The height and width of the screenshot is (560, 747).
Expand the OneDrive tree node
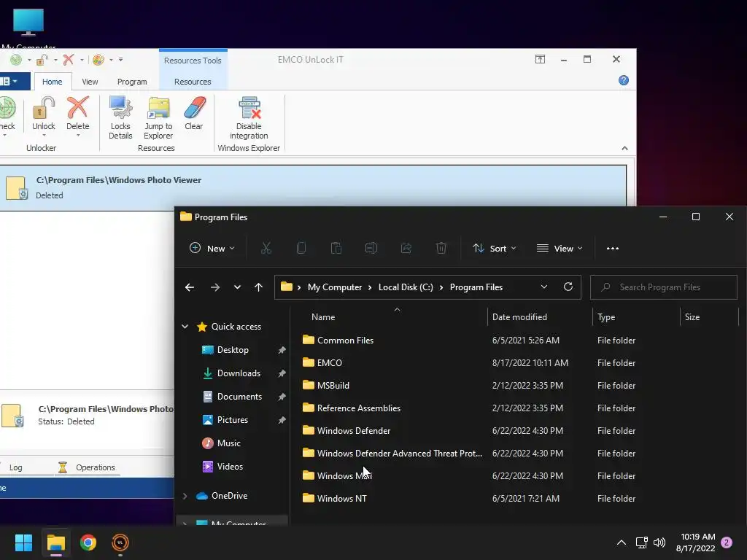click(185, 496)
